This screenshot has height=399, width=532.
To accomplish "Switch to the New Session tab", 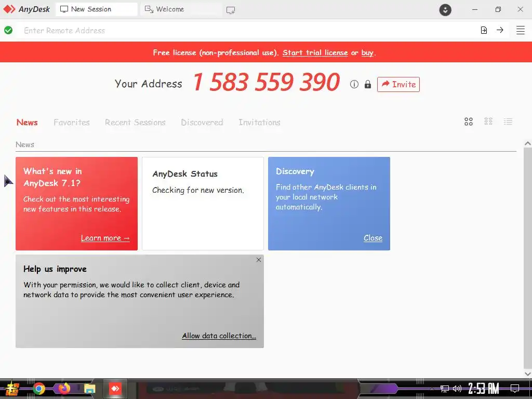I will coord(96,9).
